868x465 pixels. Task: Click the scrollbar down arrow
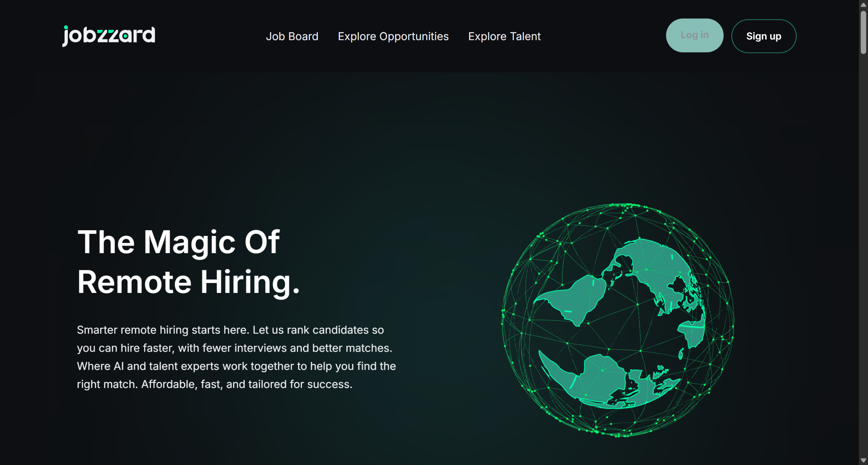pyautogui.click(x=863, y=461)
